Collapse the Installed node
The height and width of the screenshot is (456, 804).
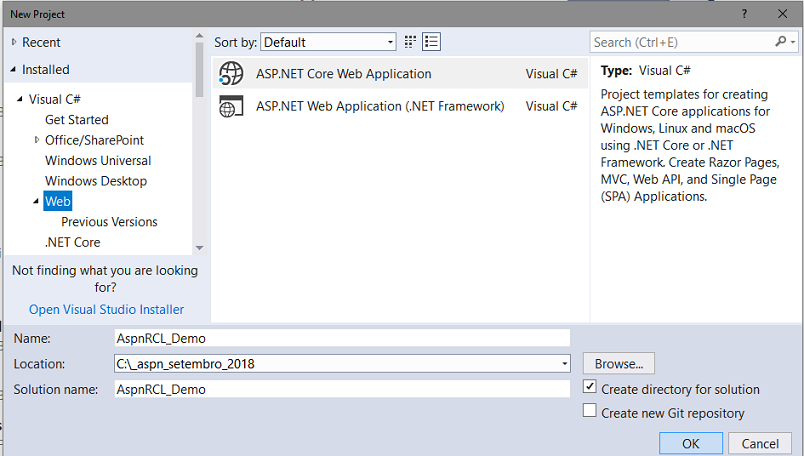click(x=13, y=69)
